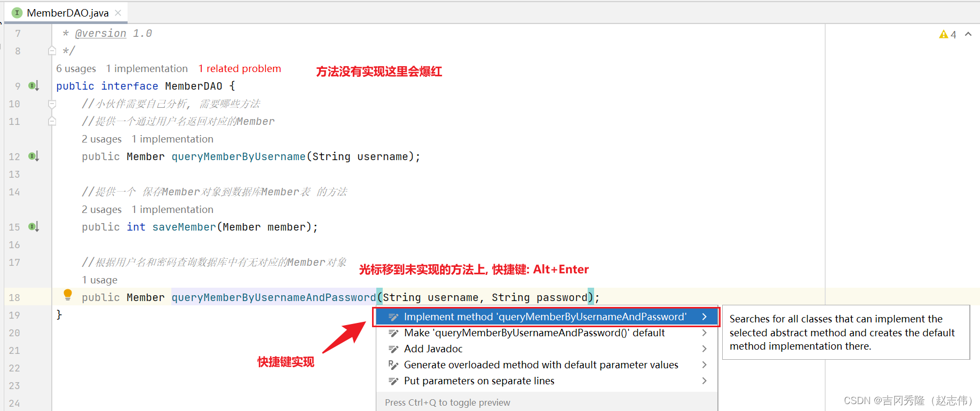Click the interface name MemberDAO on line 9
Image resolution: width=980 pixels, height=411 pixels.
[x=194, y=86]
